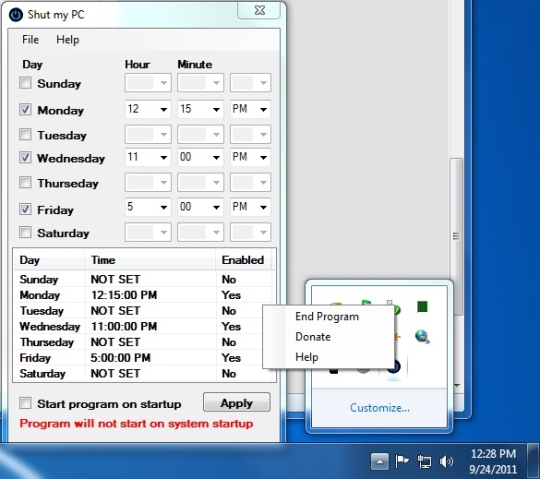Click Thurseday's disabled hour dropdown

click(148, 182)
